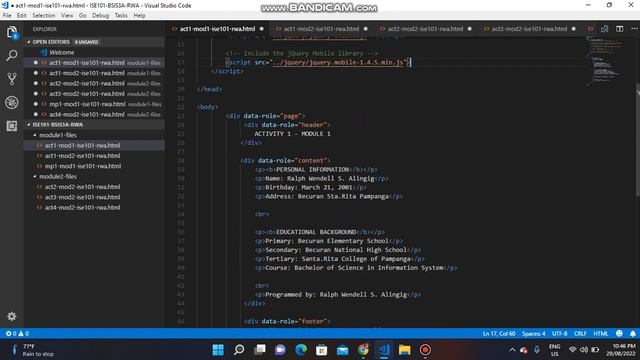This screenshot has width=640, height=360.
Task: Click the Visual Studio Code taskbar icon
Action: [384, 350]
